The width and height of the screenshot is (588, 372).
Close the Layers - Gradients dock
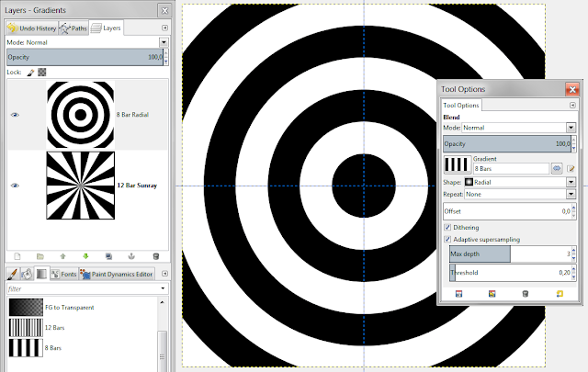tap(164, 10)
